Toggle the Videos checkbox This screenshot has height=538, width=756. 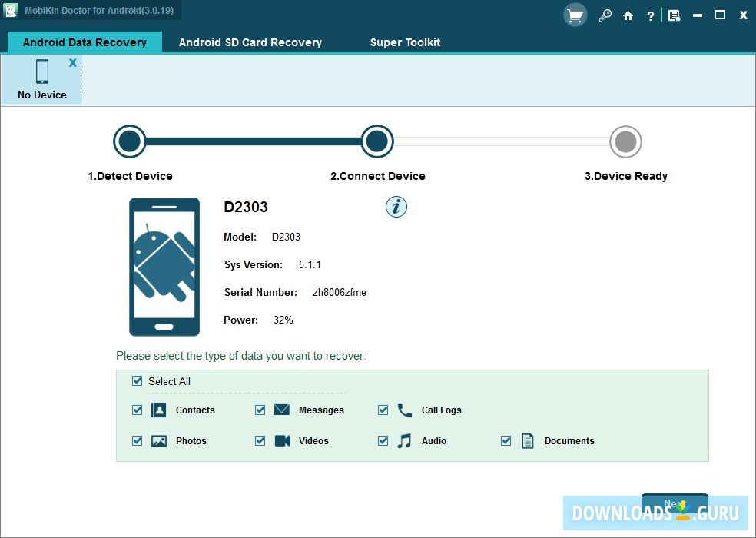point(260,440)
